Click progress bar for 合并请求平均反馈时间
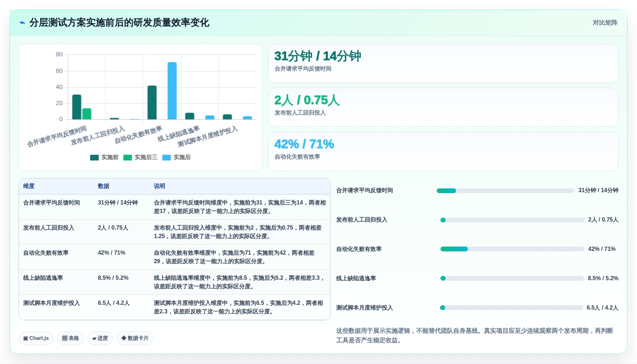Viewport: 637px width, 364px height. coord(505,191)
